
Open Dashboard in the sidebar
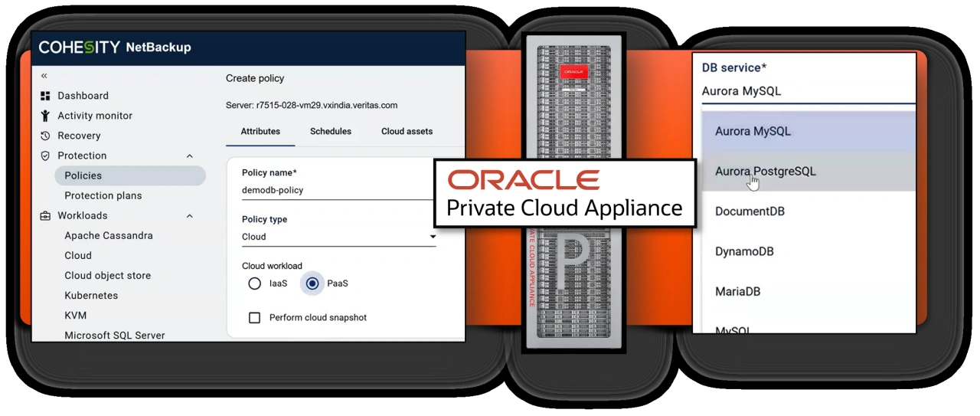tap(83, 96)
